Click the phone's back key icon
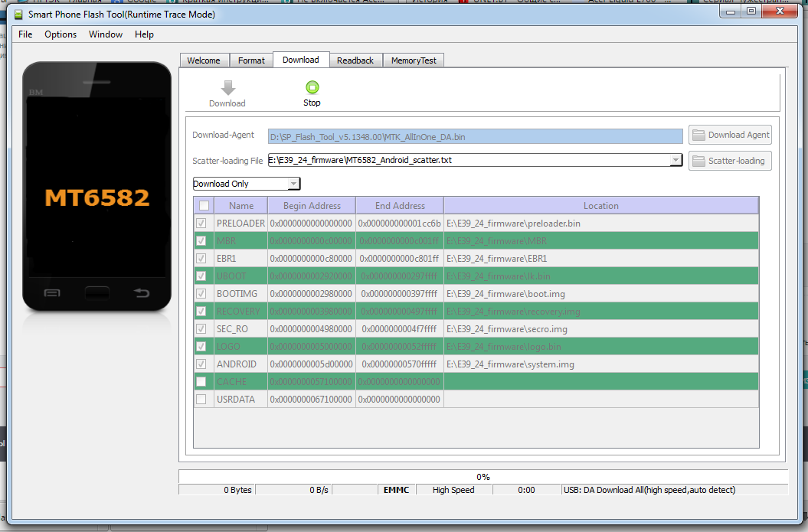808x532 pixels. 141,293
